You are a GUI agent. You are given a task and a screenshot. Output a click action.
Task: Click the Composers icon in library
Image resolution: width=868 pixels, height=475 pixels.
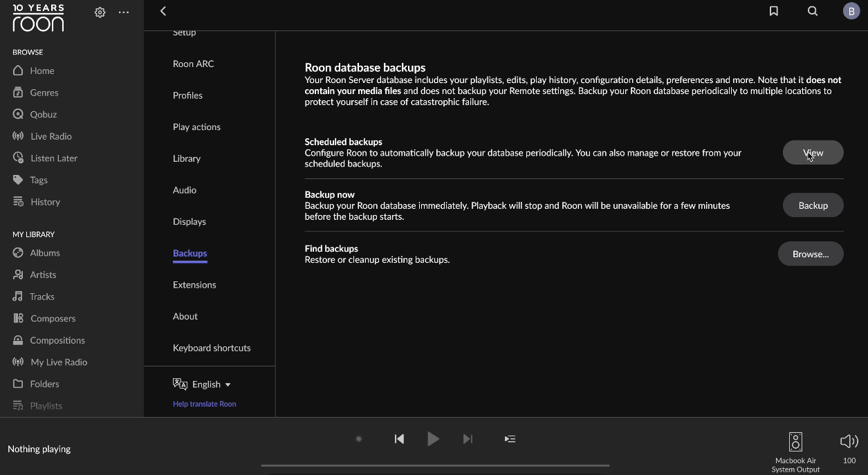tap(18, 318)
